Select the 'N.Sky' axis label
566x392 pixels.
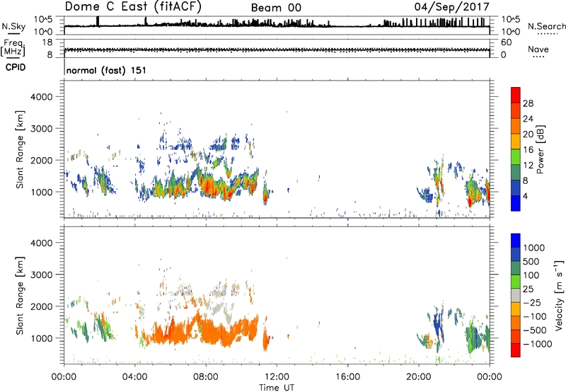13,26
